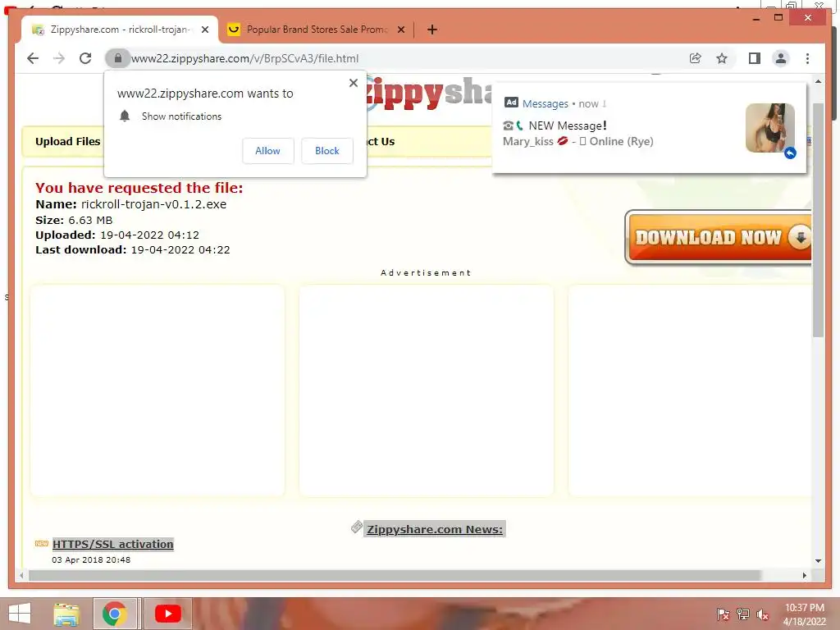Switch to the Zippyshare.com tab
The height and width of the screenshot is (630, 840).
[120, 30]
